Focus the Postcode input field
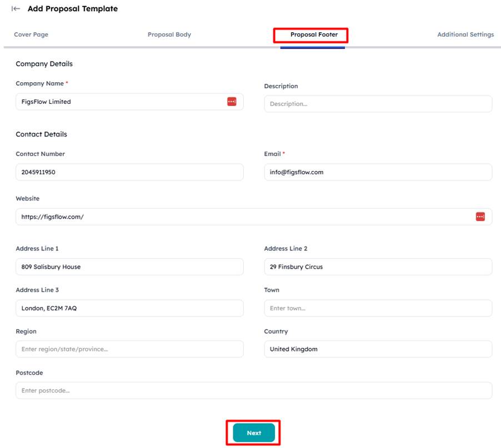 click(x=254, y=390)
